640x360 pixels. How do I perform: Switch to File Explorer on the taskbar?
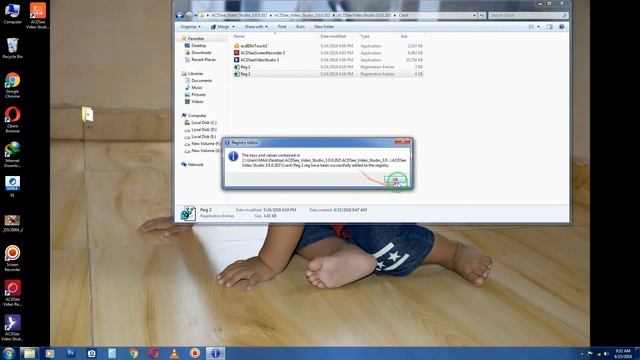point(29,353)
